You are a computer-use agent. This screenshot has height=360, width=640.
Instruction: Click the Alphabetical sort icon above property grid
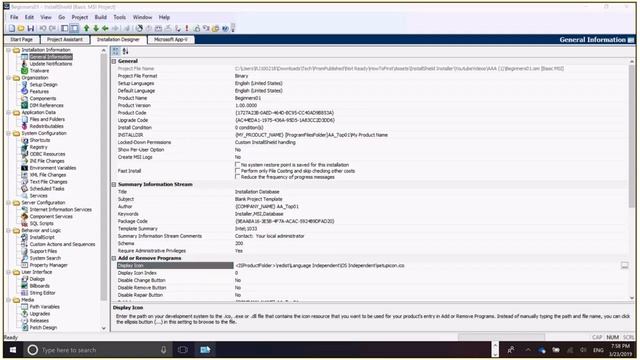[125, 51]
